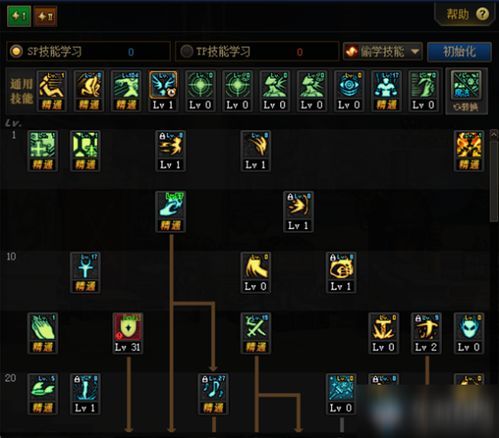Select the golden roaring beast head skill

coord(341,273)
